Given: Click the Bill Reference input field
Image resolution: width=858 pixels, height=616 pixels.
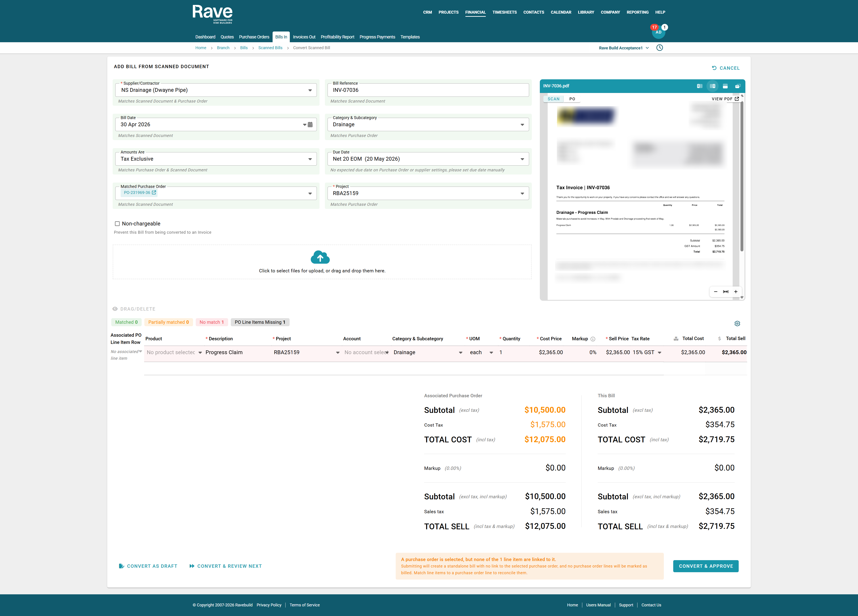Looking at the screenshot, I should click(428, 90).
